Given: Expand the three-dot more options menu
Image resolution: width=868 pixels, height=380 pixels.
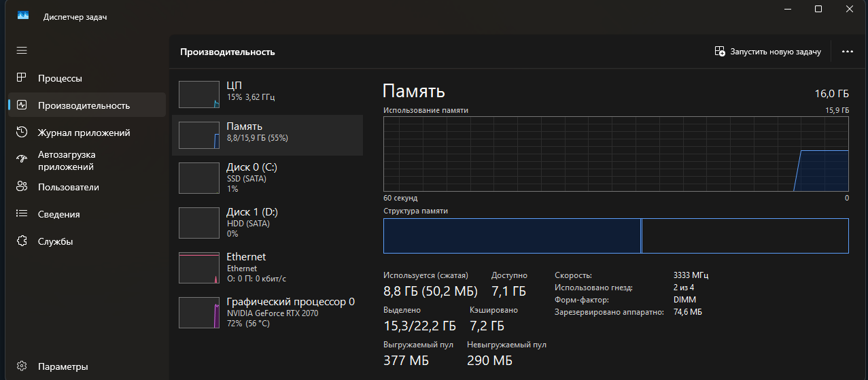Looking at the screenshot, I should click(x=847, y=52).
